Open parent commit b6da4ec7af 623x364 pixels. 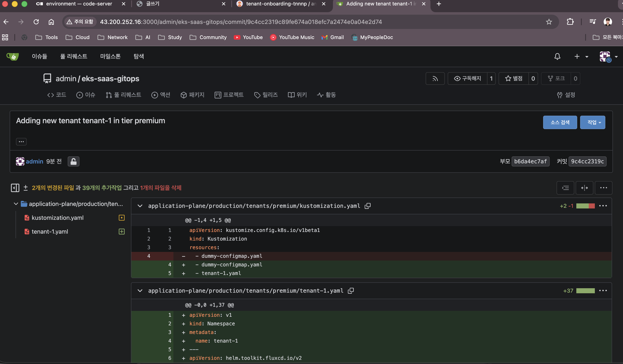pos(530,161)
